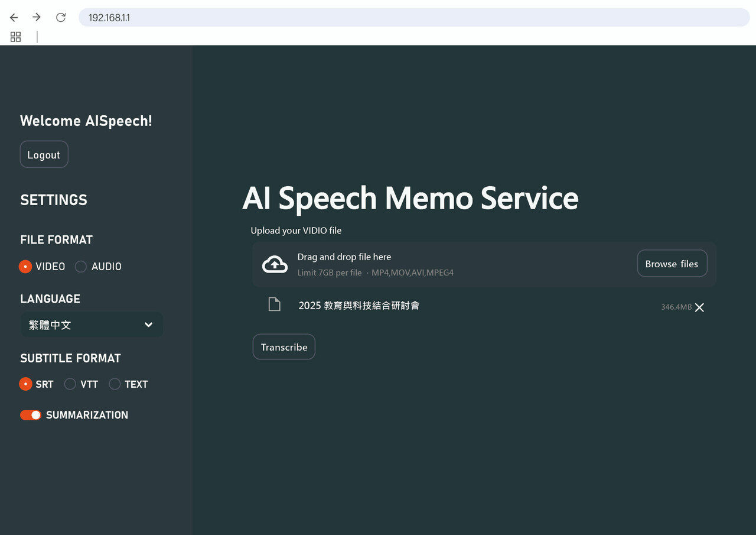Click the document icon beside the uploaded file
Viewport: 756px width, 535px height.
click(x=274, y=304)
